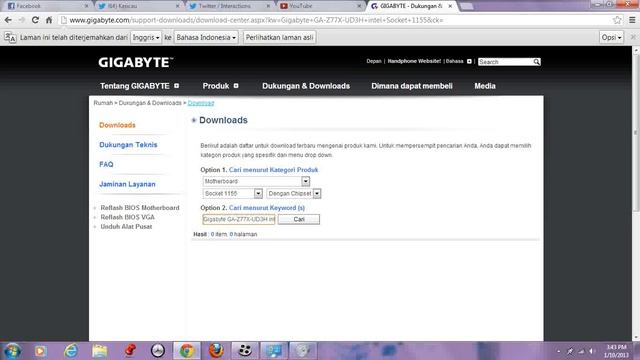This screenshot has width=640, height=360.
Task: Open Dukungan & Downloads menu
Action: 306,86
